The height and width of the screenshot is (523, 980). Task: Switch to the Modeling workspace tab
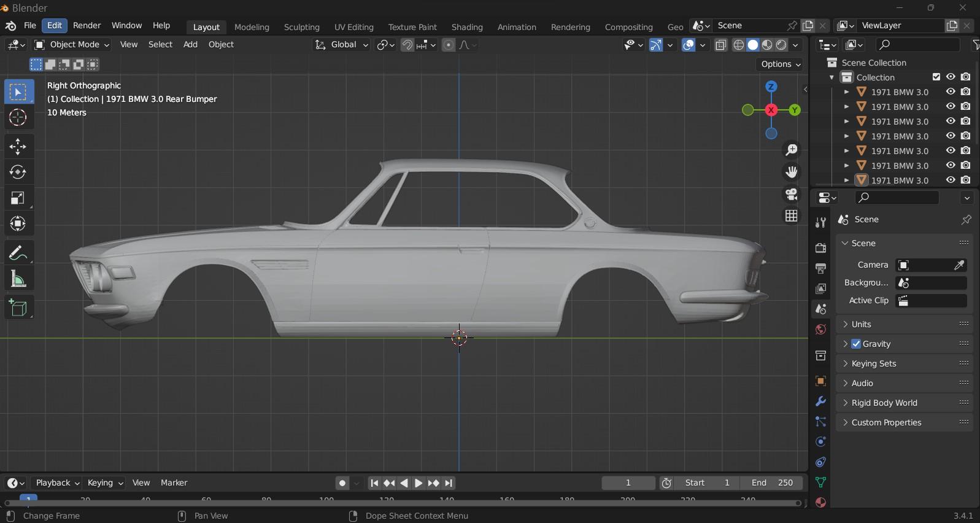(252, 27)
